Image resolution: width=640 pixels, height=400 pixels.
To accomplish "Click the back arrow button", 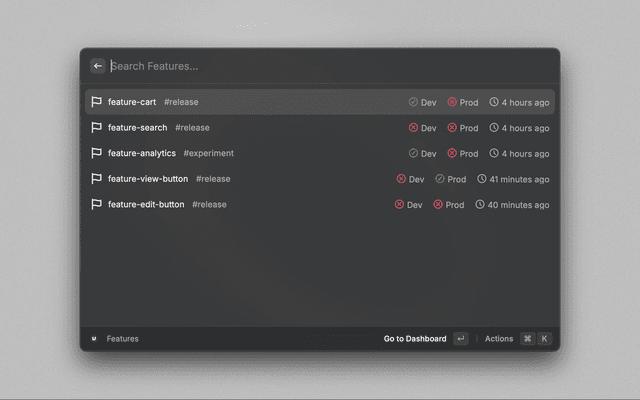I will pyautogui.click(x=98, y=66).
